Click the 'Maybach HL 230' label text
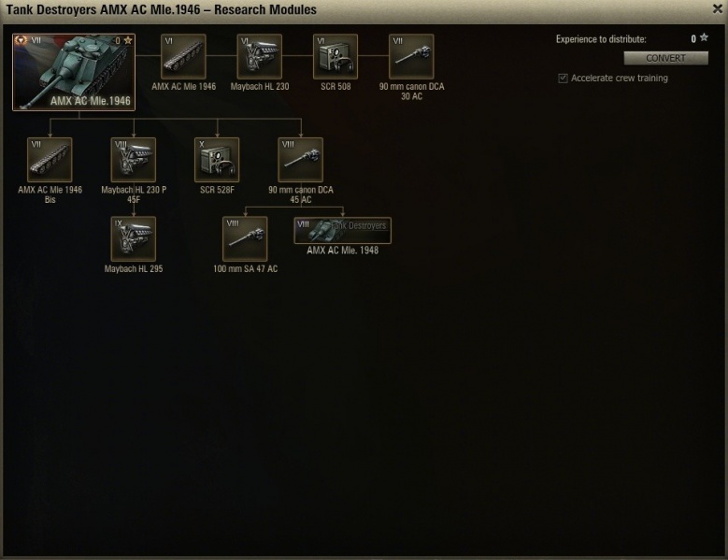 (x=260, y=86)
